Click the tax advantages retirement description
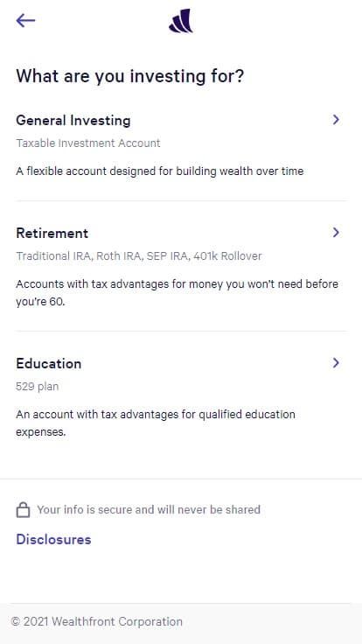This screenshot has height=644, width=362. tap(177, 293)
